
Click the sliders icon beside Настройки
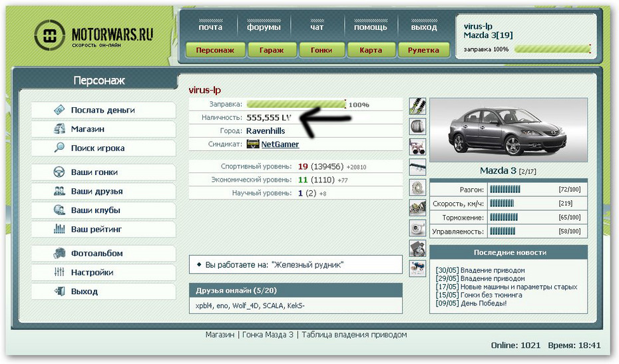(x=59, y=272)
